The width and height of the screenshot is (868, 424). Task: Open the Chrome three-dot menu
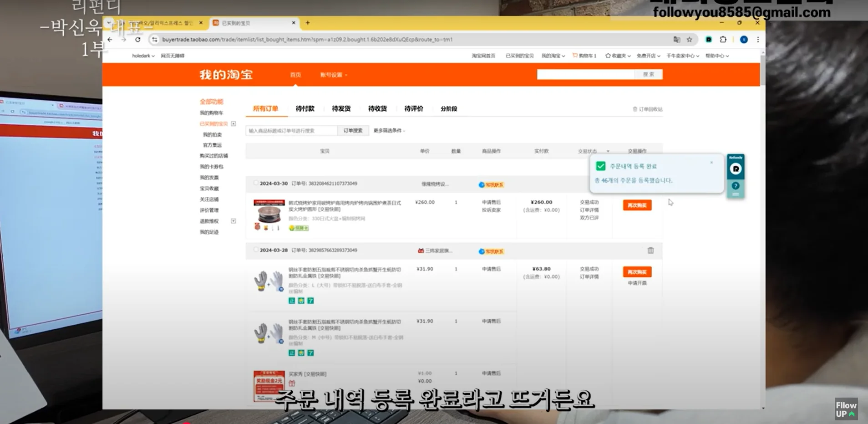pos(758,40)
